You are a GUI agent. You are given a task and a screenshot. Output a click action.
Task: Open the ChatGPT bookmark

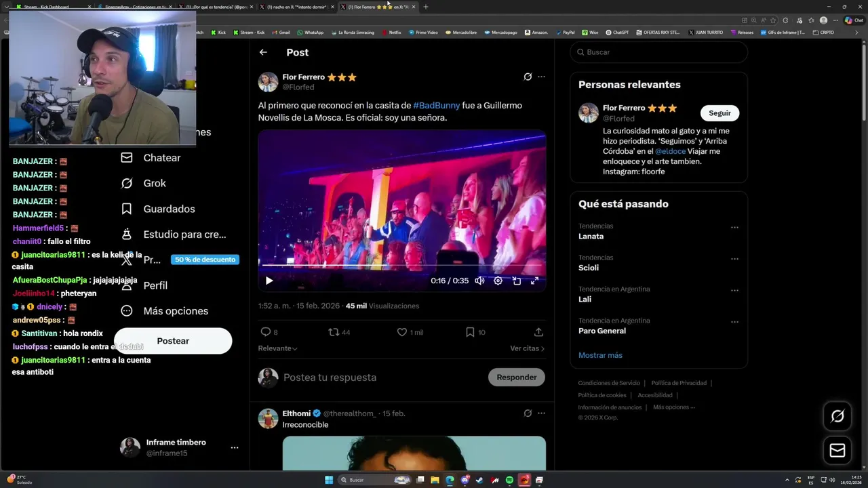[617, 32]
